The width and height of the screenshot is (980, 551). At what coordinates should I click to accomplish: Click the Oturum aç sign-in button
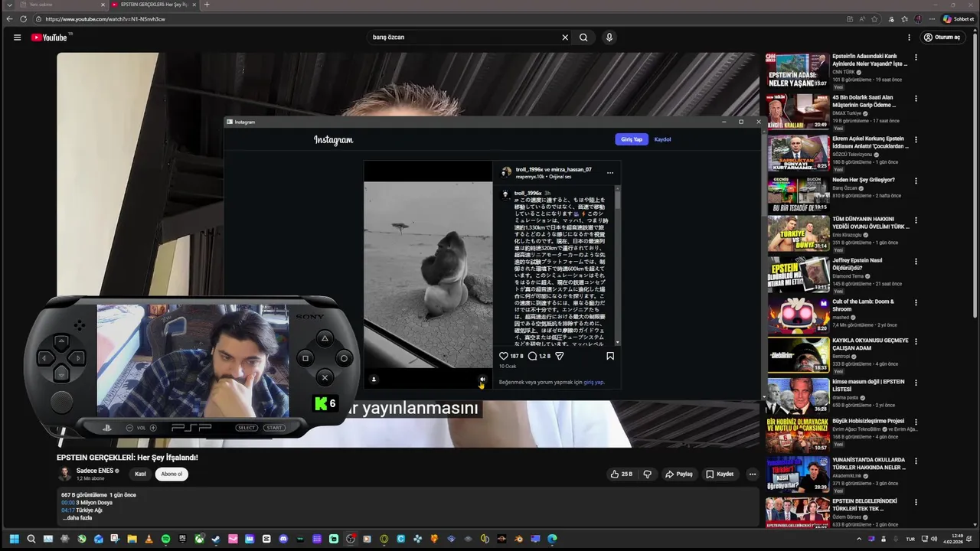pyautogui.click(x=942, y=37)
